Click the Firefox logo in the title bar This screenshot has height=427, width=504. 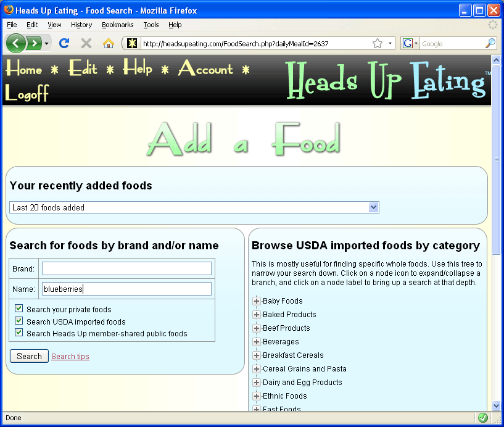(x=9, y=10)
